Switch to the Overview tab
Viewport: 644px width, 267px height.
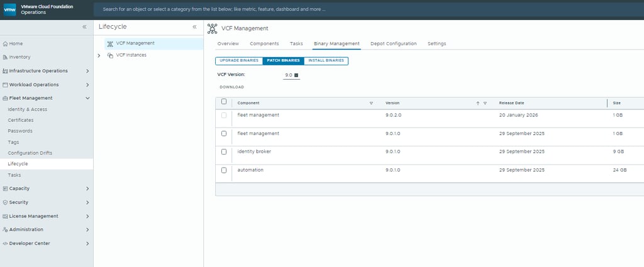(x=228, y=43)
